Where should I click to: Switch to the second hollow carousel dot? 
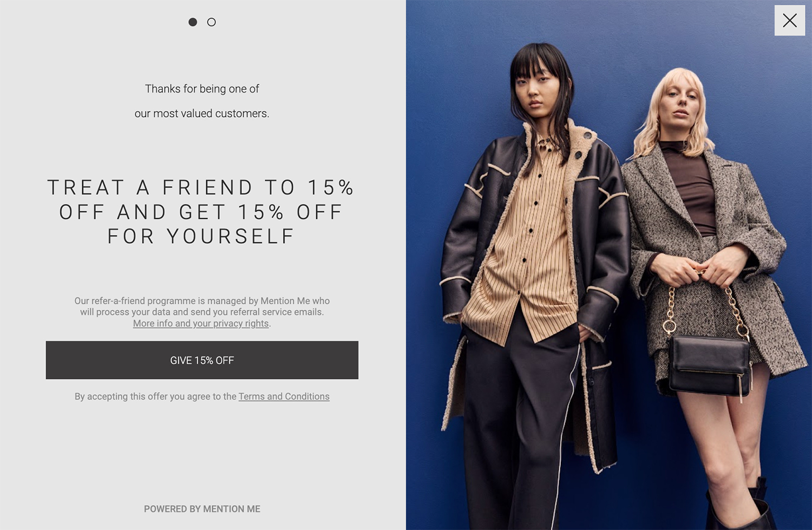coord(212,22)
